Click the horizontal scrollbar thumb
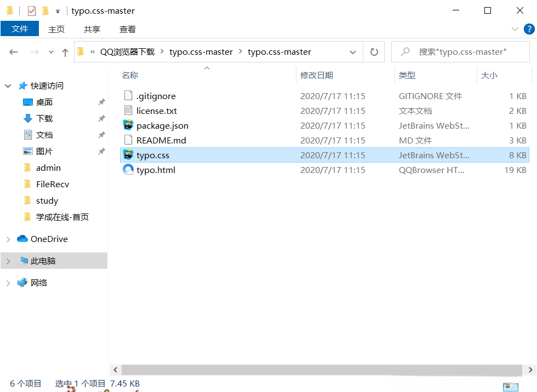The width and height of the screenshot is (537, 392). pos(322,370)
